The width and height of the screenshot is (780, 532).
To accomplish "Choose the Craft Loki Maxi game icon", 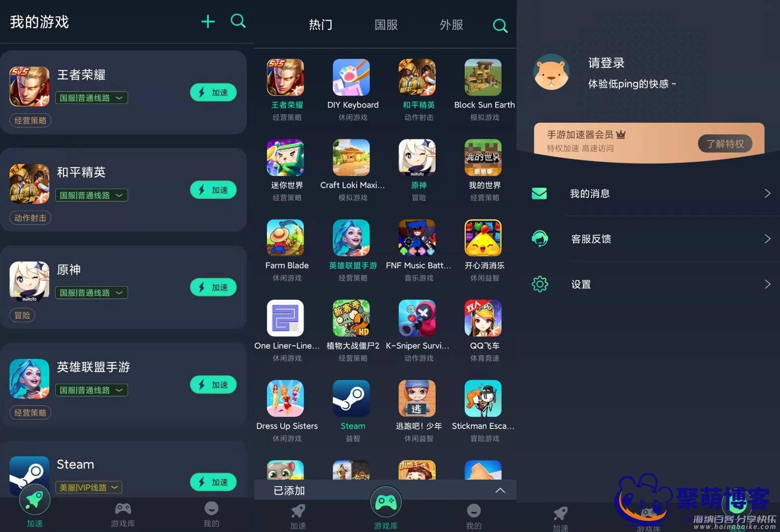I will coord(351,158).
